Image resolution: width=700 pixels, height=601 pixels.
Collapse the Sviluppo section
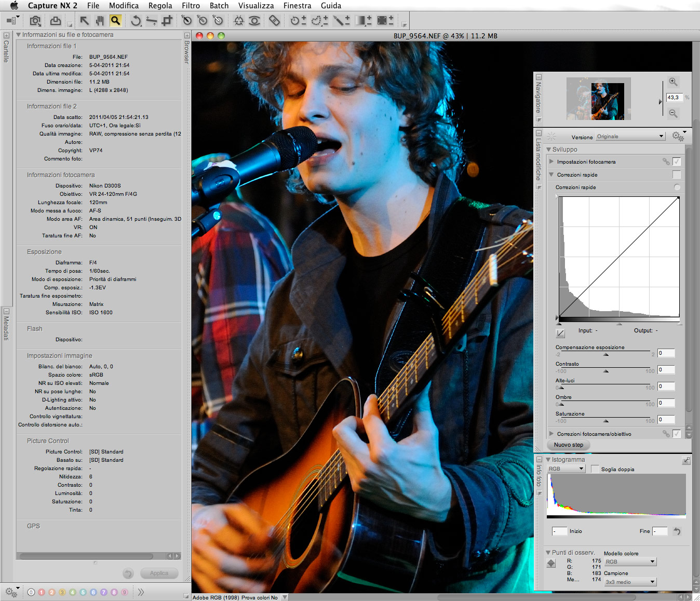[549, 150]
